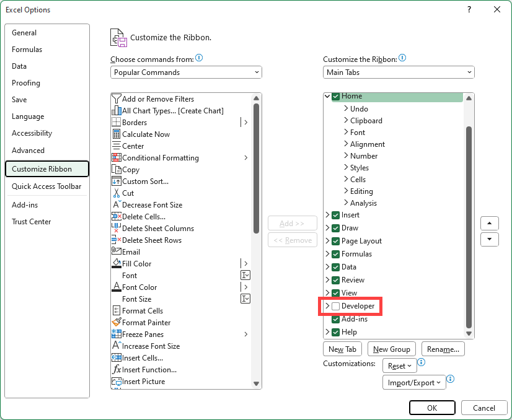512x420 pixels.
Task: Click the Delete Sheet Columns icon
Action: [x=117, y=228]
